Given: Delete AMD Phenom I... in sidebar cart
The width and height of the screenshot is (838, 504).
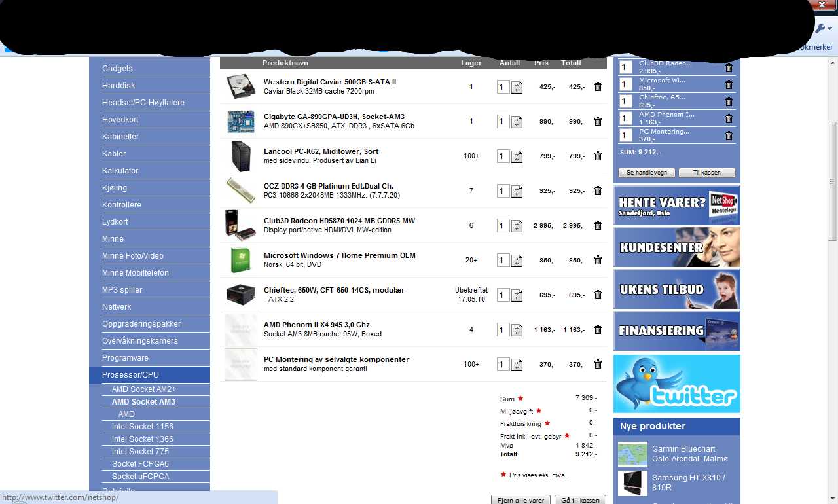Looking at the screenshot, I should coord(729,118).
